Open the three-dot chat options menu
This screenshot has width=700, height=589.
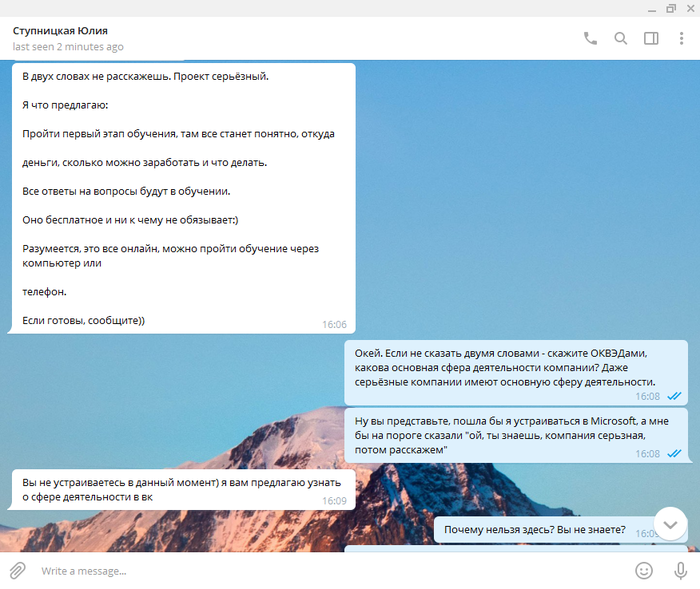pos(681,39)
